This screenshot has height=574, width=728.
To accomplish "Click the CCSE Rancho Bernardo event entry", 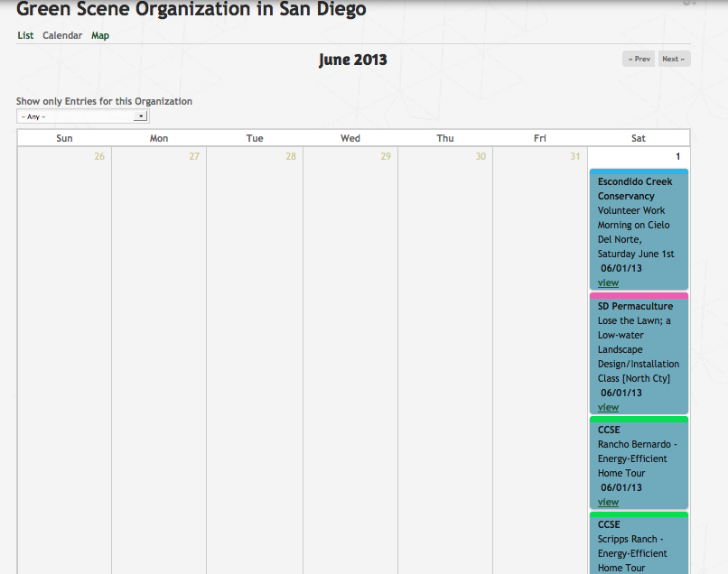I will pyautogui.click(x=639, y=458).
